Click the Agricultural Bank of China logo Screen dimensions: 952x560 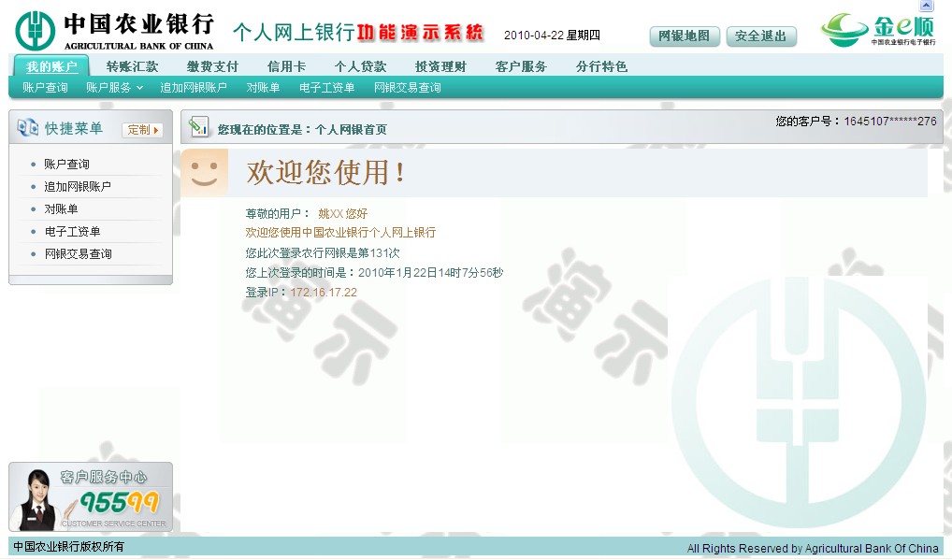pos(115,31)
